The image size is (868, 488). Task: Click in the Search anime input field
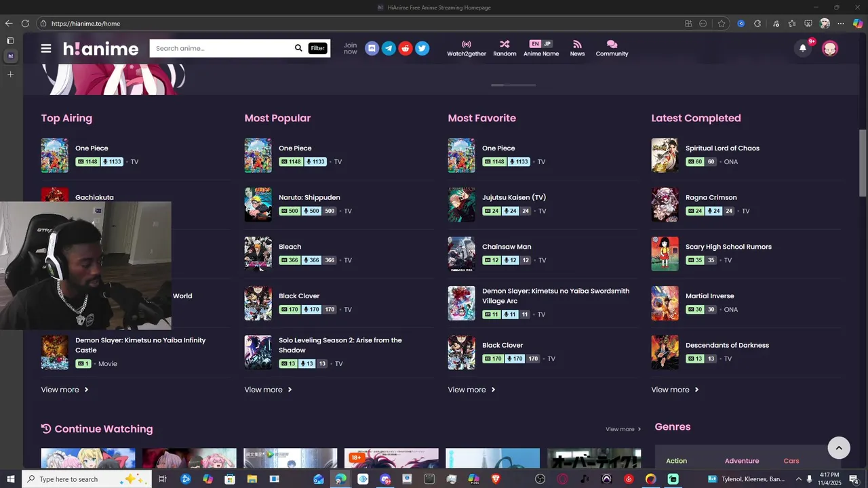point(222,48)
